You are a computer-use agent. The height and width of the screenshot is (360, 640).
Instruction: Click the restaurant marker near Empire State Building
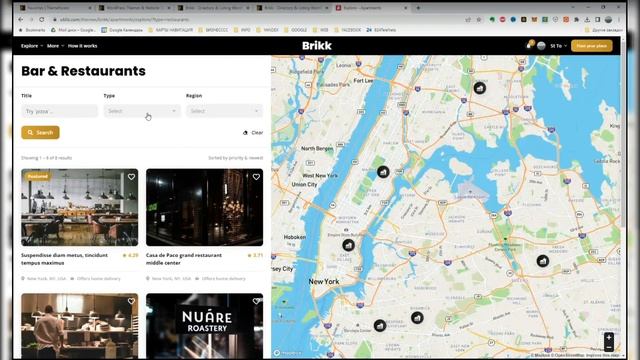coord(348,245)
